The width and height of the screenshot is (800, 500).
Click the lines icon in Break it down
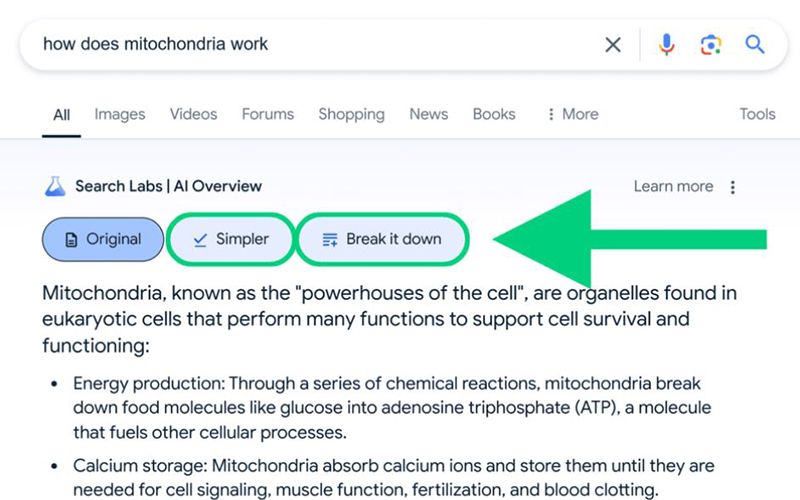pyautogui.click(x=329, y=240)
